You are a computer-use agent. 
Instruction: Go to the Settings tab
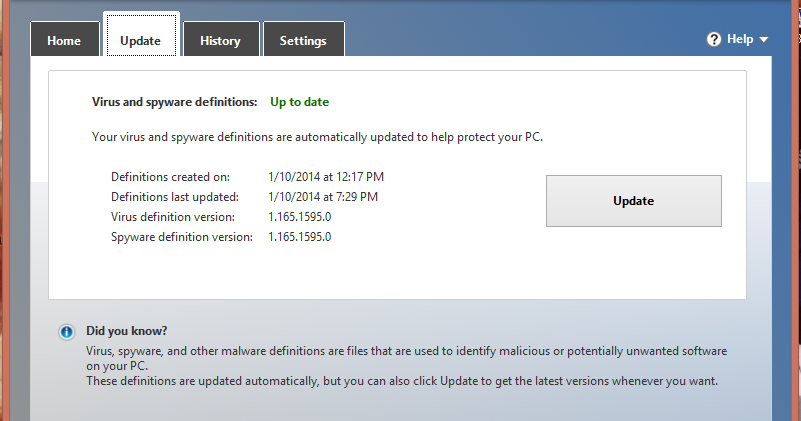click(x=303, y=41)
